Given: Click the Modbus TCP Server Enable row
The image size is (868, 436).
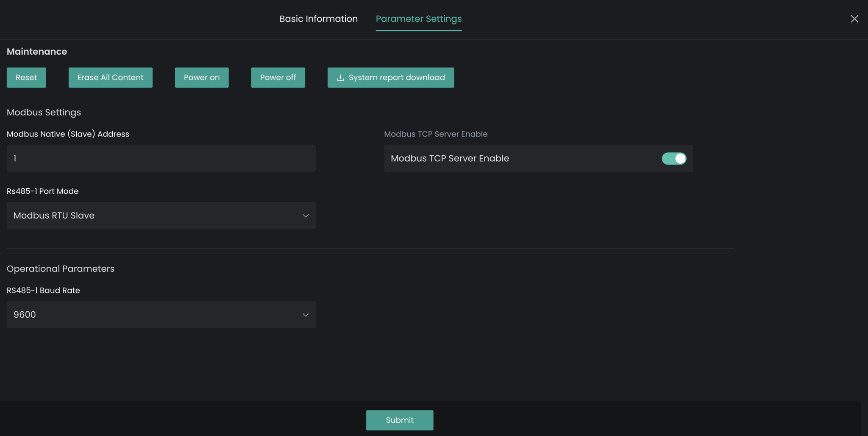Looking at the screenshot, I should pos(538,158).
